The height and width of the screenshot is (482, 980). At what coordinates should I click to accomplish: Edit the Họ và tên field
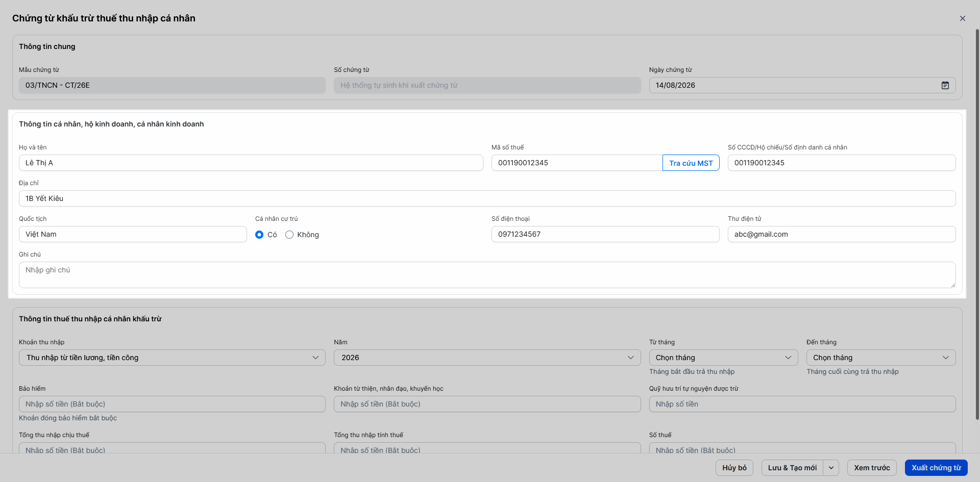click(x=251, y=163)
